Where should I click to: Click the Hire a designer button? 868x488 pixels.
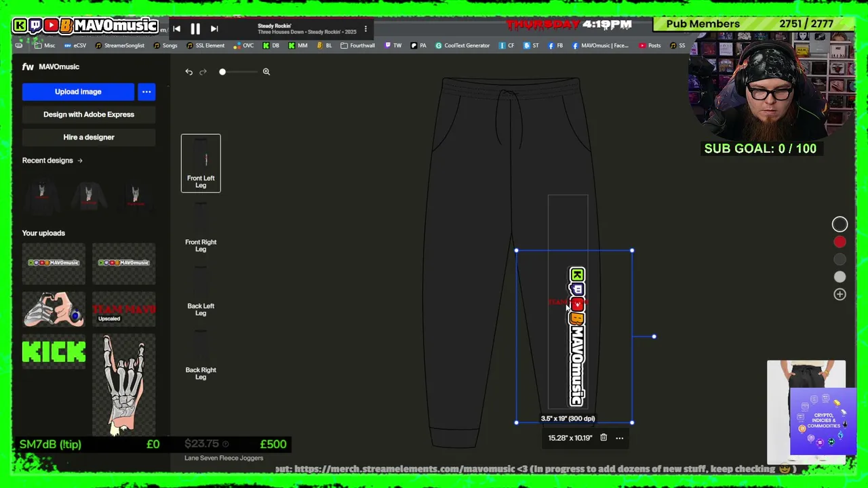89,137
